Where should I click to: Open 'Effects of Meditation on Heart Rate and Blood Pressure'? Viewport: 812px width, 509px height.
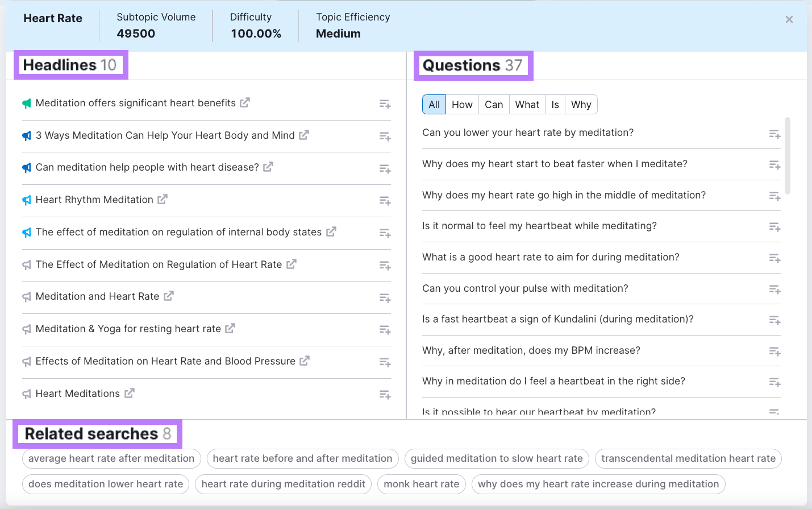tap(165, 361)
